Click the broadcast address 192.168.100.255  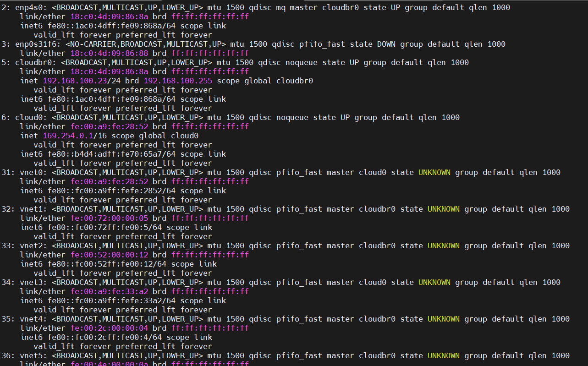pos(178,81)
